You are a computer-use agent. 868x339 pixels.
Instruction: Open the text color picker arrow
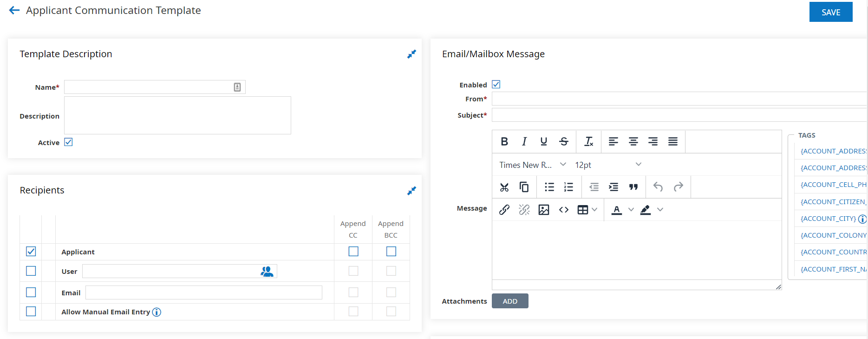pos(631,210)
